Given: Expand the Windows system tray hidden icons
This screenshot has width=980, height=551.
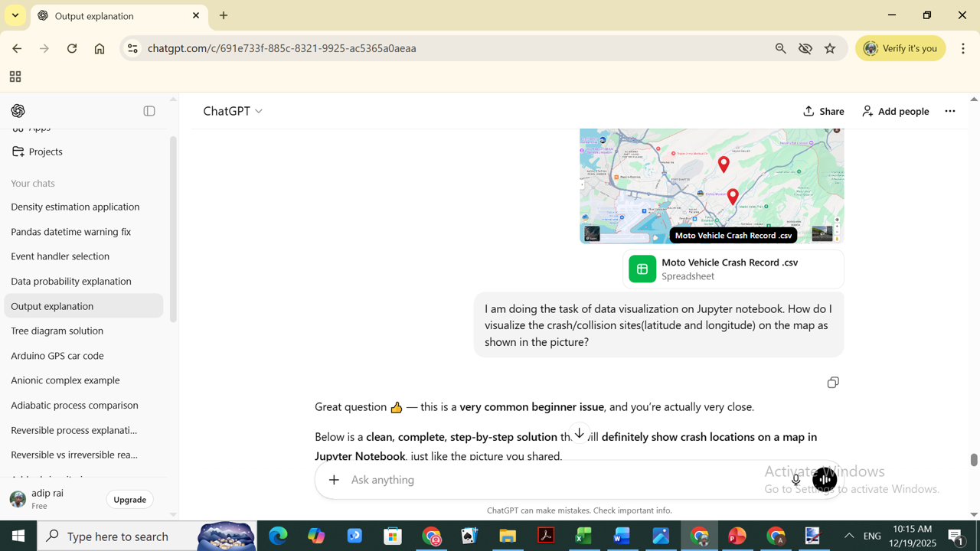Looking at the screenshot, I should tap(848, 536).
